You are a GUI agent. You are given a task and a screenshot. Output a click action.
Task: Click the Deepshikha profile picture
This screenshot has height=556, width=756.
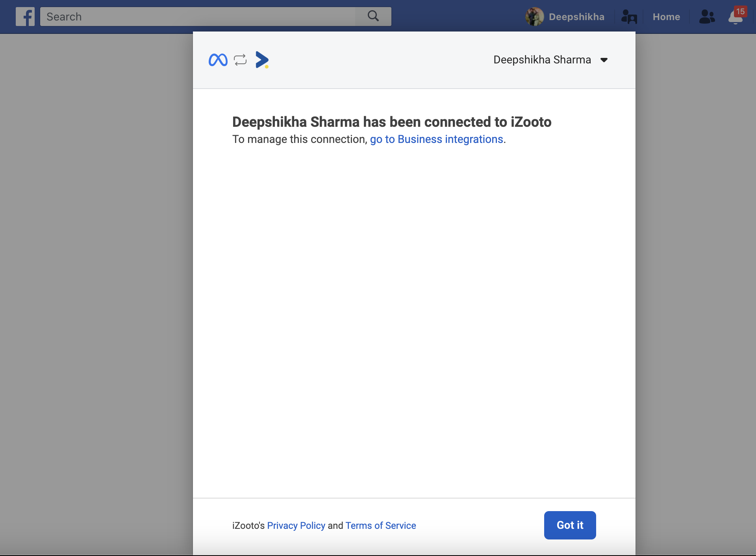tap(534, 17)
